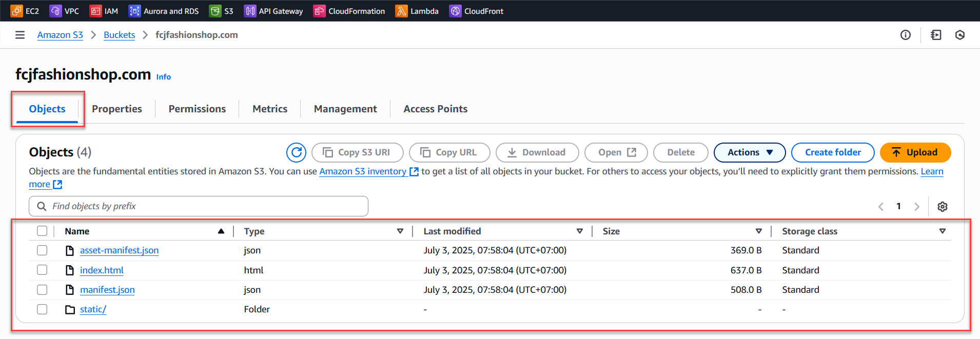Viewport: 980px width, 339px height.
Task: Open the IAM service shortcut icon
Action: 95,11
